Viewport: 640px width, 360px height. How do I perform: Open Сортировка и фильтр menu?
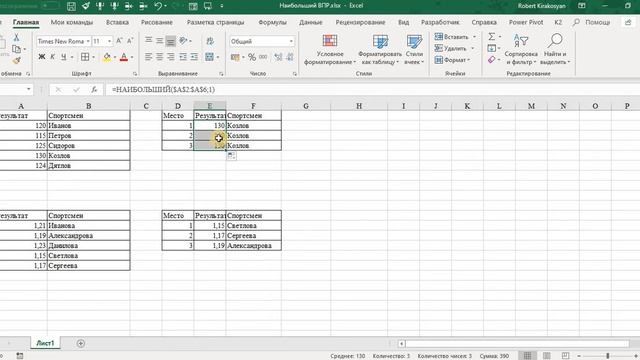(521, 50)
